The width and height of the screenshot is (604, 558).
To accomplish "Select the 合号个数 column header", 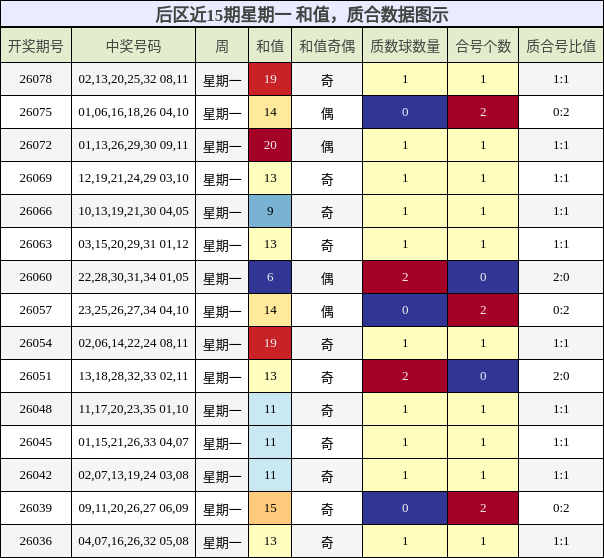I will 483,46.
